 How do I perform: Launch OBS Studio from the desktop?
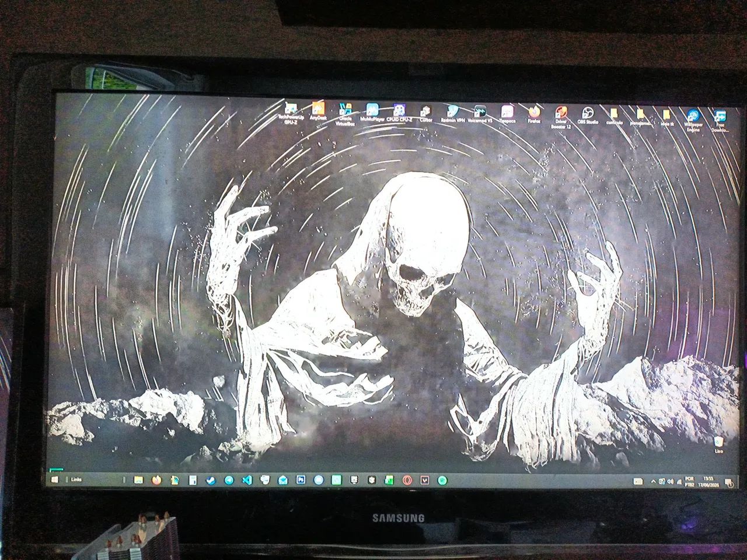[x=588, y=116]
